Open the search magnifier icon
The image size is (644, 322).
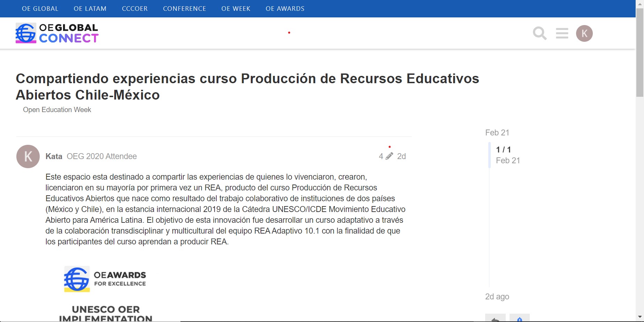click(x=540, y=33)
